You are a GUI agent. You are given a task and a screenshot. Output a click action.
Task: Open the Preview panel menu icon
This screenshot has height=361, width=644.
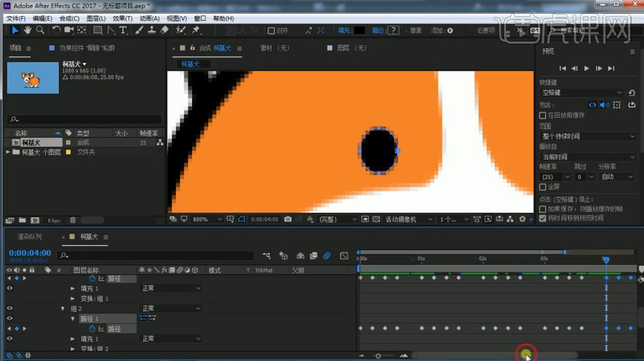click(x=632, y=51)
